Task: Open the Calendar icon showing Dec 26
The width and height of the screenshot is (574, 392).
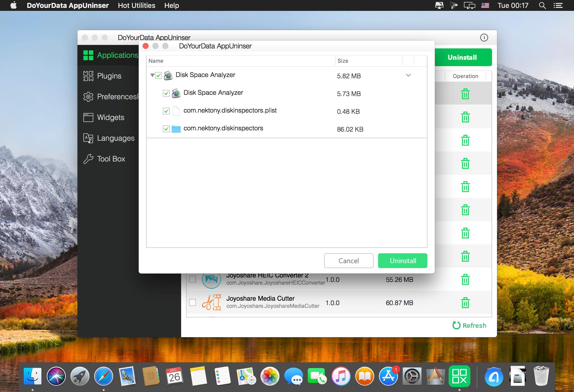Action: pyautogui.click(x=175, y=376)
